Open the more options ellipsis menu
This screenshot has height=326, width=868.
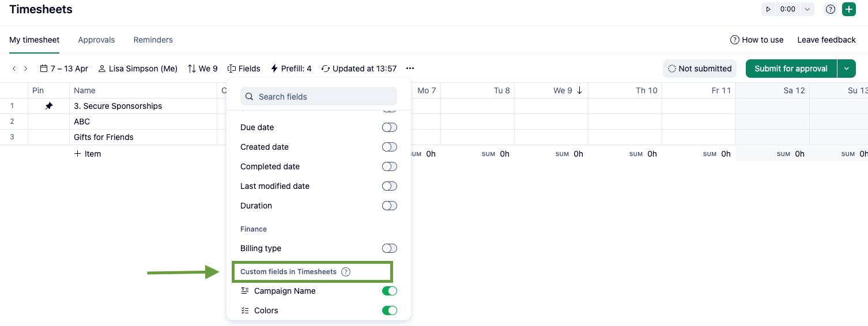pos(410,69)
